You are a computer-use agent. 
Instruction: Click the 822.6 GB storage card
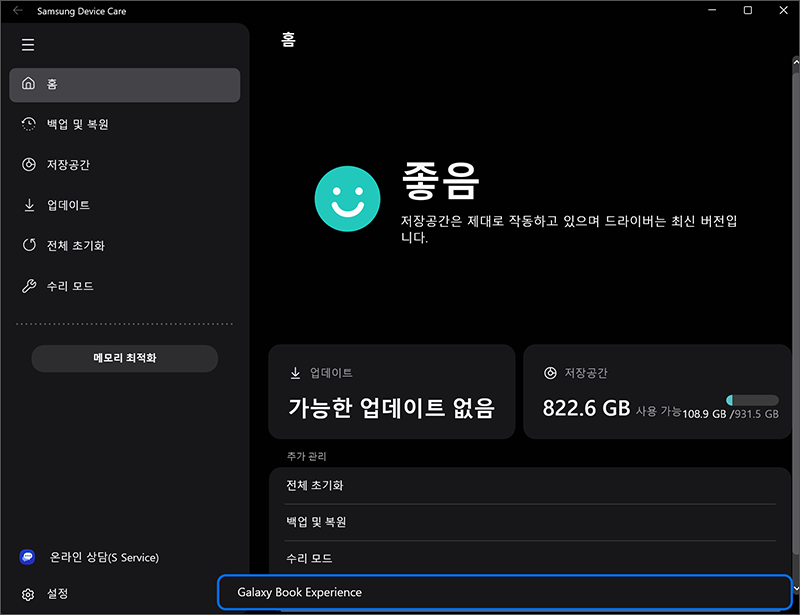pos(657,392)
